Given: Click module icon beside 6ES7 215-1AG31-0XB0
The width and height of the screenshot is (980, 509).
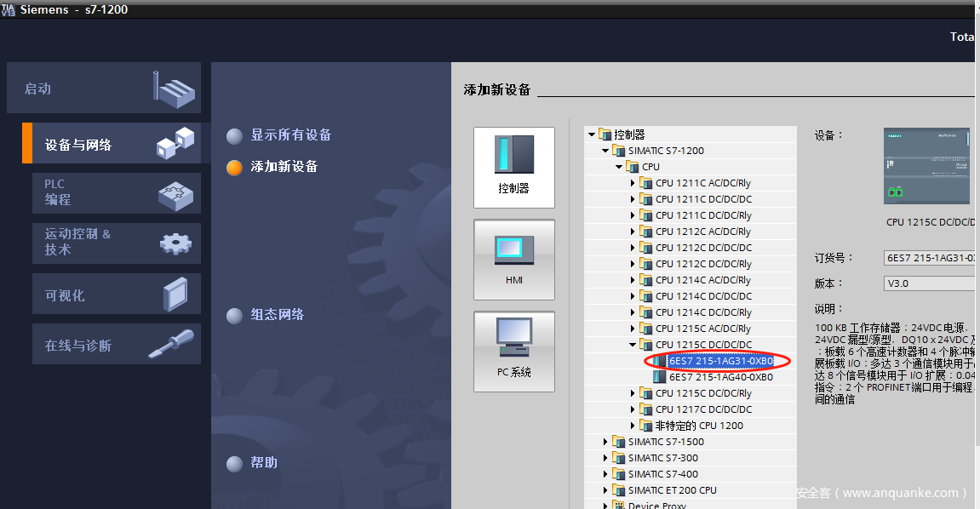Looking at the screenshot, I should 659,361.
